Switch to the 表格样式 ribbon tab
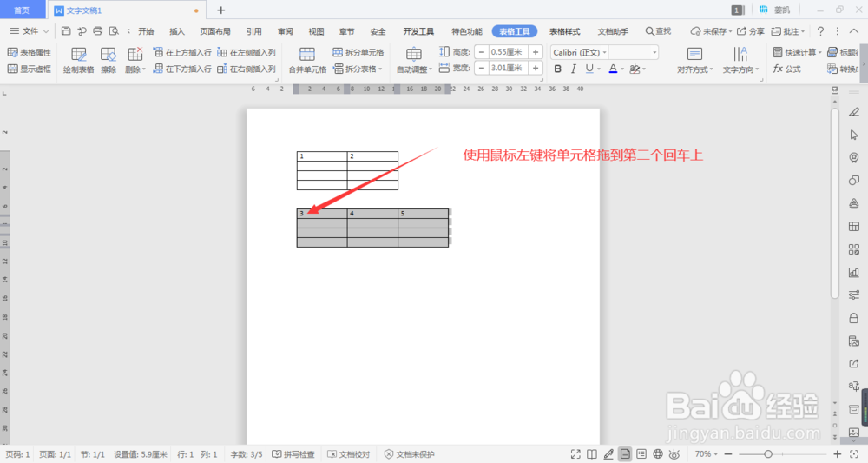Viewport: 868px width, 463px height. point(565,31)
